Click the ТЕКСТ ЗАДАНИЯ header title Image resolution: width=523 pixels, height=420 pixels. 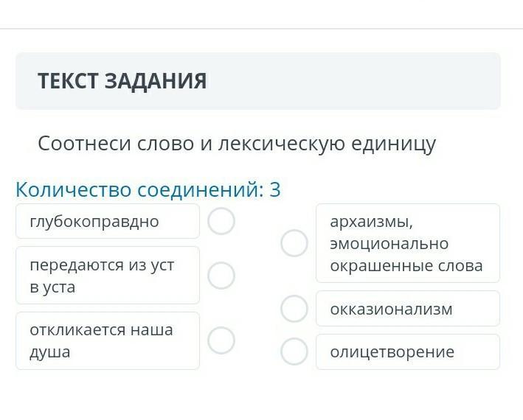[x=122, y=81]
